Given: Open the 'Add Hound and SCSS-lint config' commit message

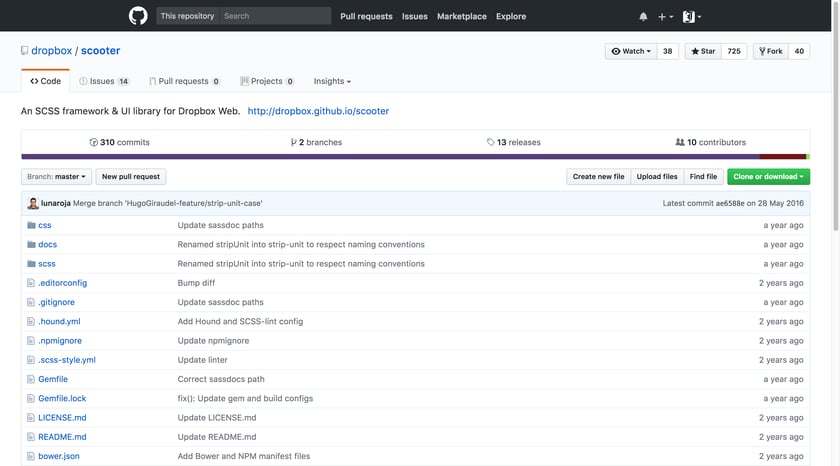Looking at the screenshot, I should pos(241,321).
